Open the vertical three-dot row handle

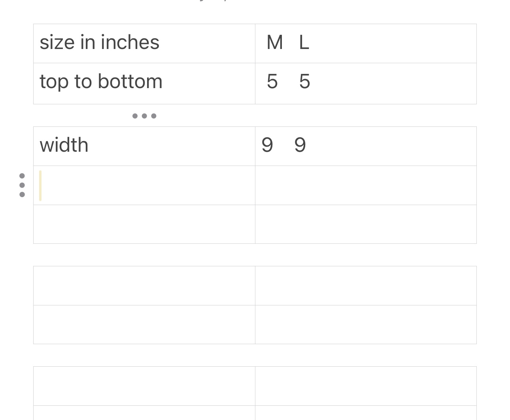22,185
